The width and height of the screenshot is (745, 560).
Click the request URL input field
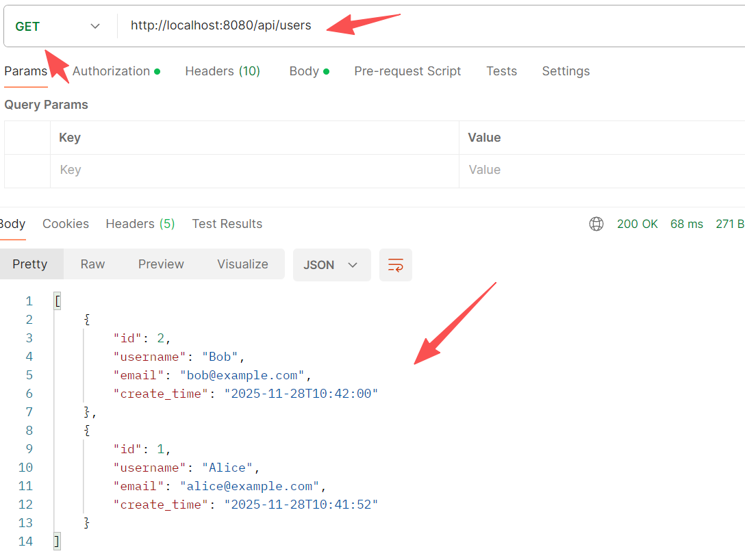(x=425, y=26)
